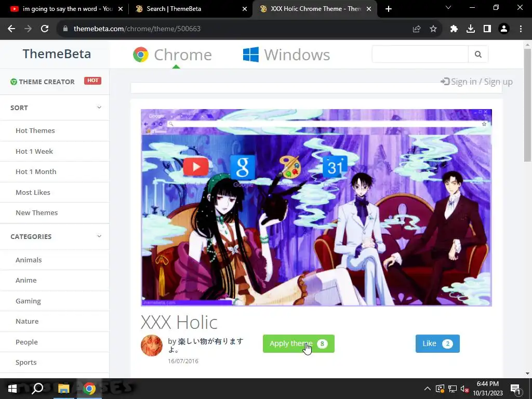Open Windows taskbar search icon
532x399 pixels.
coord(37,389)
